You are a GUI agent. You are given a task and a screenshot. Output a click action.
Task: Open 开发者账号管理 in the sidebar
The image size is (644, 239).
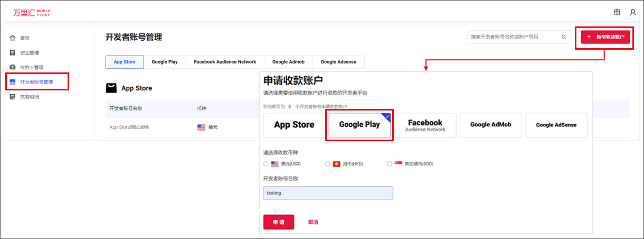pyautogui.click(x=36, y=82)
